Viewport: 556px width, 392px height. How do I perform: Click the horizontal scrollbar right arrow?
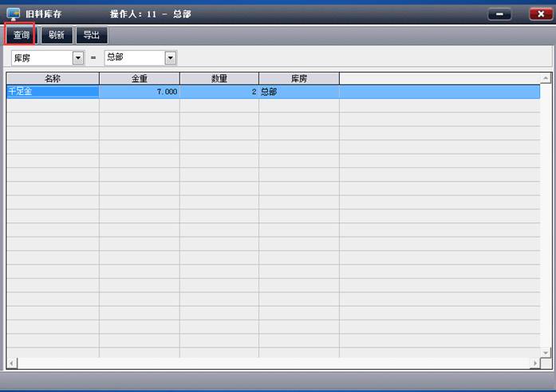coord(535,363)
